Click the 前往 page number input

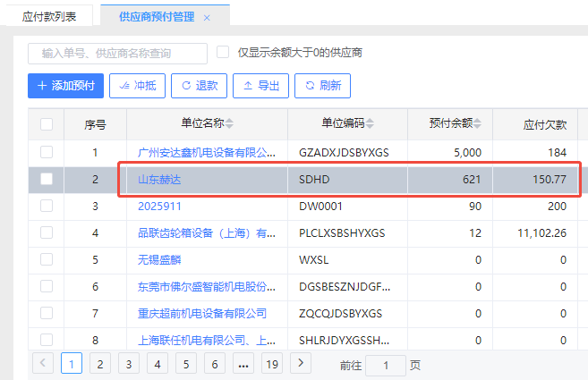[x=386, y=366]
